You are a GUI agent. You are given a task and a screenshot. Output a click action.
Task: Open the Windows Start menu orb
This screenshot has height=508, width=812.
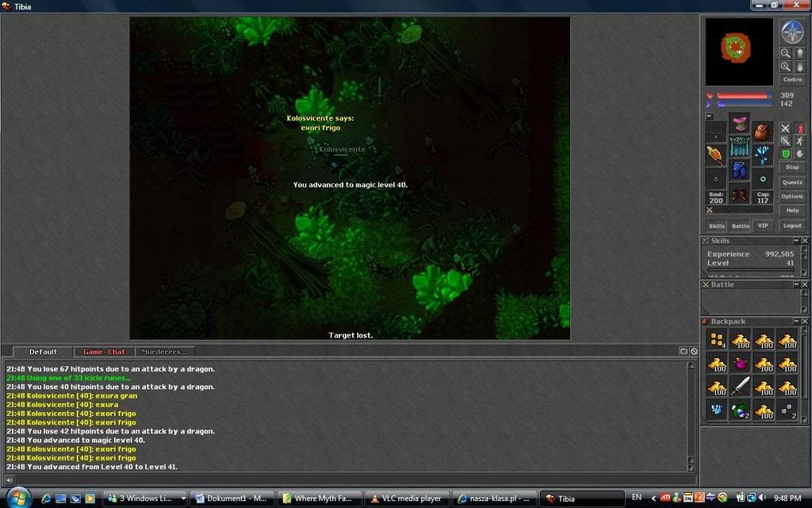tap(19, 498)
